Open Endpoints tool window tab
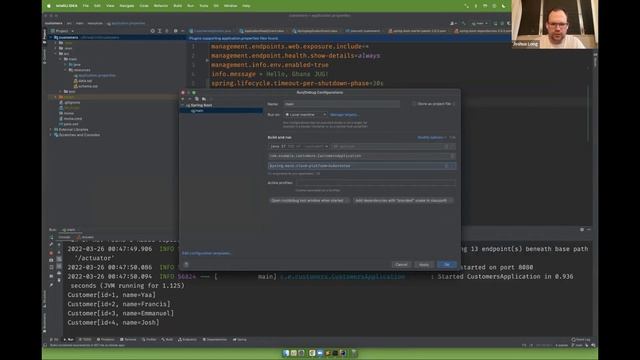The width and height of the screenshot is (640, 360). [187, 340]
